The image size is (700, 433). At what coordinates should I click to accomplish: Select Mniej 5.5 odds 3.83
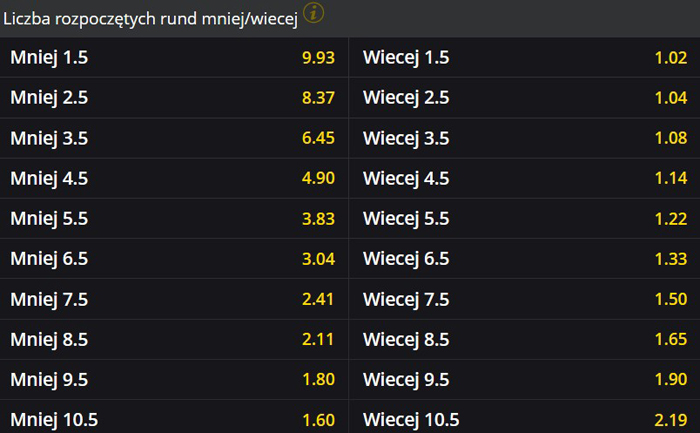click(174, 219)
